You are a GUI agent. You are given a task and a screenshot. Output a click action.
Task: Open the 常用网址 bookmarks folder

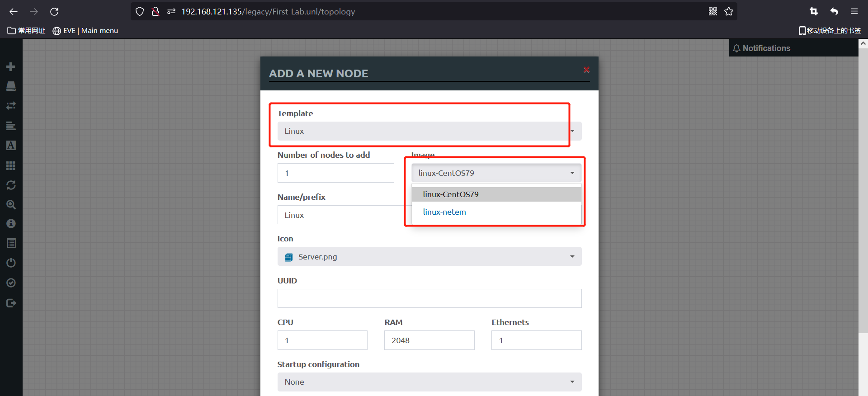pyautogui.click(x=26, y=31)
